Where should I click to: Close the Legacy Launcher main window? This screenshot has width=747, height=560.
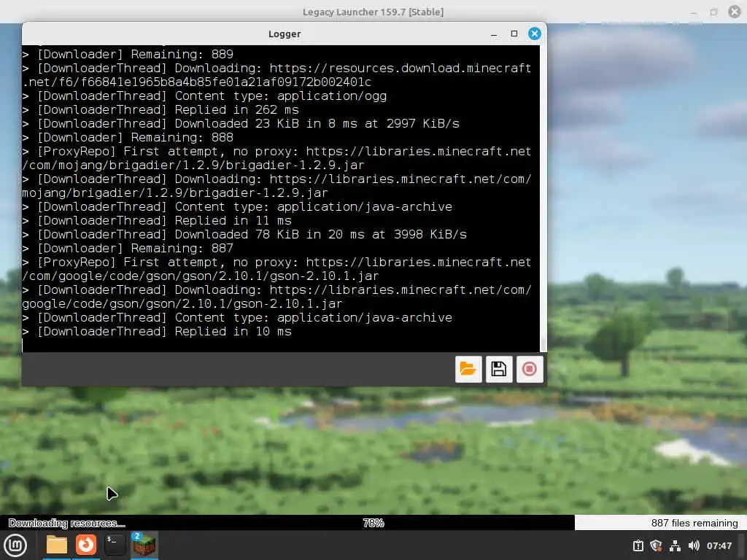735,12
